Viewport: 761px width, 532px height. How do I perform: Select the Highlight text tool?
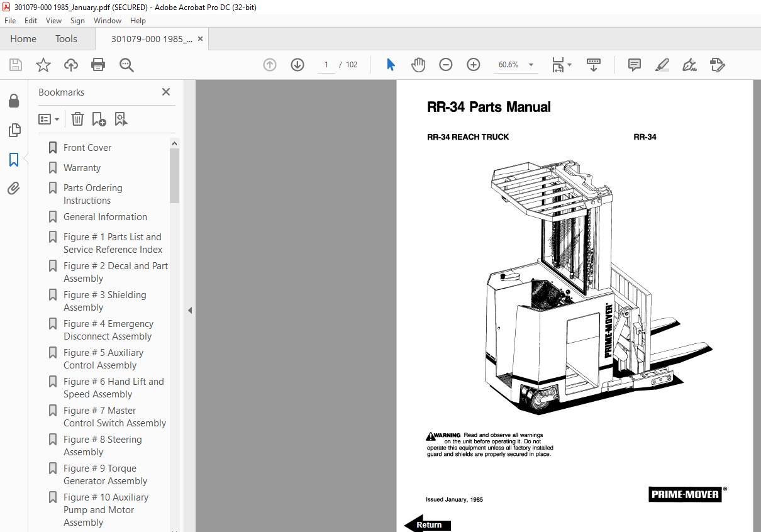coord(662,65)
